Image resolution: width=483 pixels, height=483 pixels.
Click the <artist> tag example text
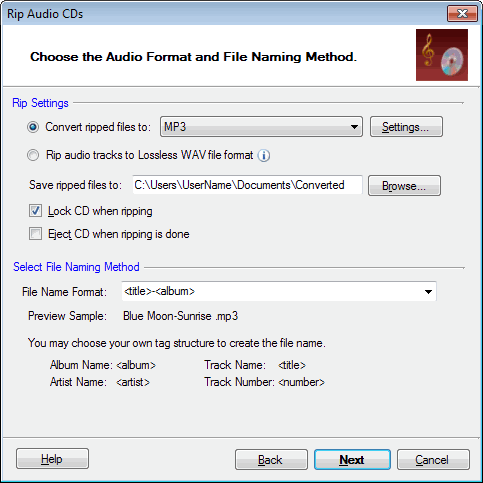click(x=133, y=382)
